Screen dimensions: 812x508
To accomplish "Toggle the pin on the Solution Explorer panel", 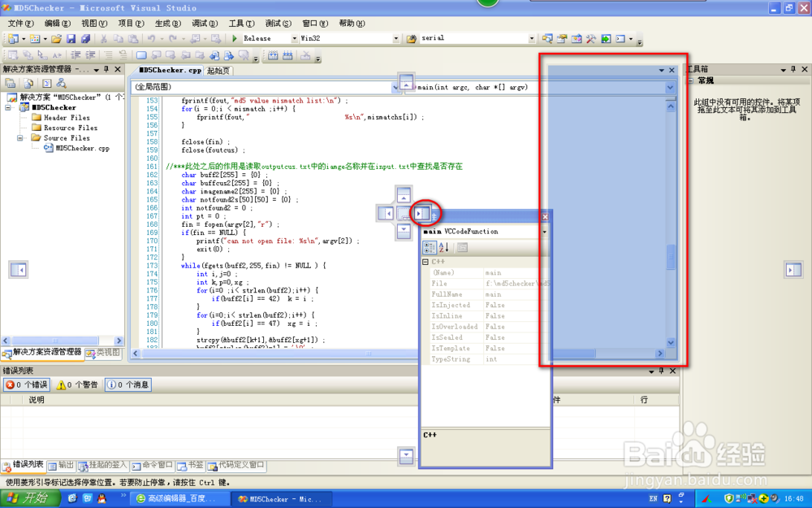I will coord(106,69).
